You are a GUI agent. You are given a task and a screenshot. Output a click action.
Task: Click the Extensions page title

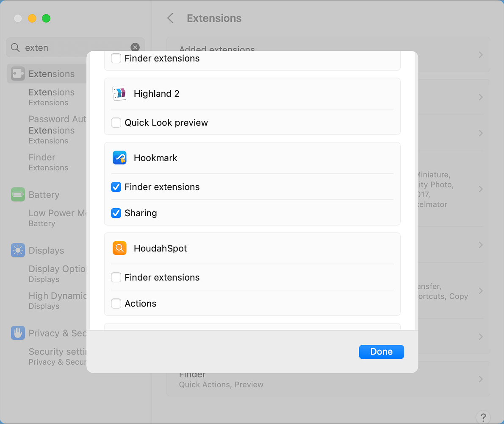[x=214, y=18]
